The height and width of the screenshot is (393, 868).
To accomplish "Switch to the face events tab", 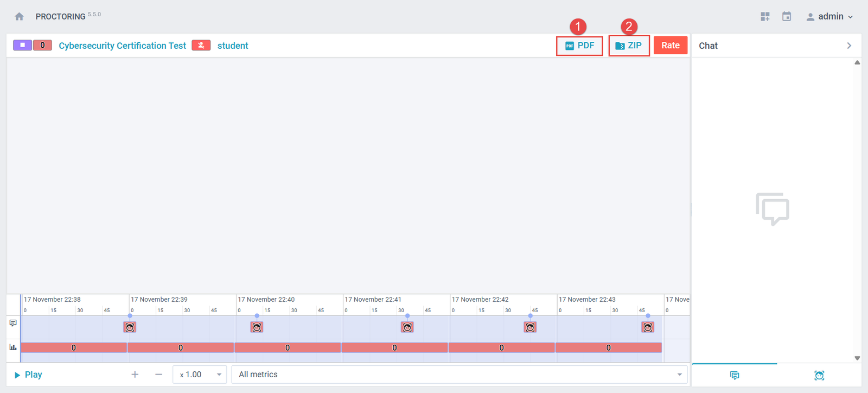I will [x=819, y=375].
